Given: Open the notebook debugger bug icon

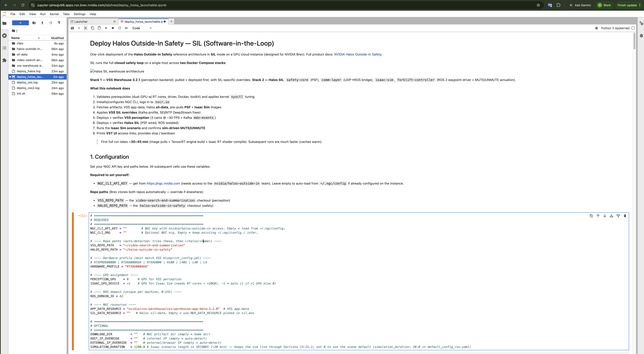Looking at the screenshot, I should pos(597,28).
